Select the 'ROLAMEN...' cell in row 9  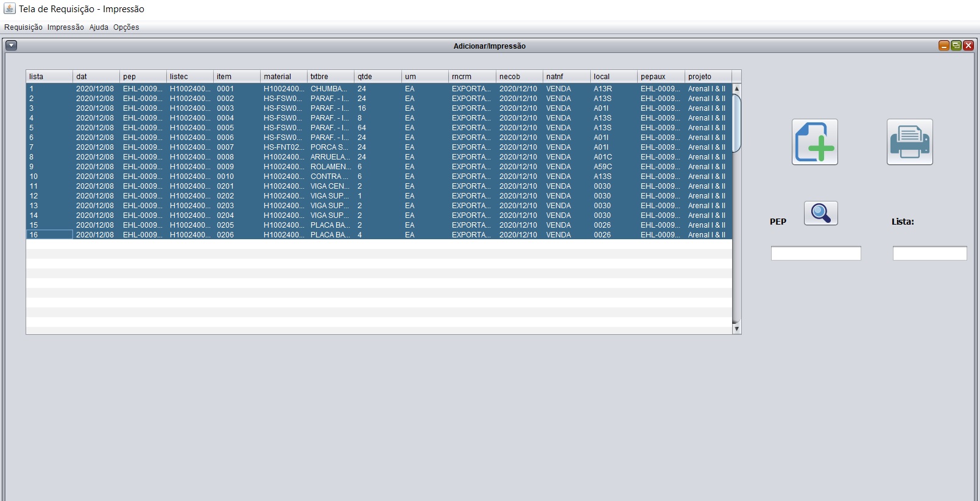pos(331,167)
